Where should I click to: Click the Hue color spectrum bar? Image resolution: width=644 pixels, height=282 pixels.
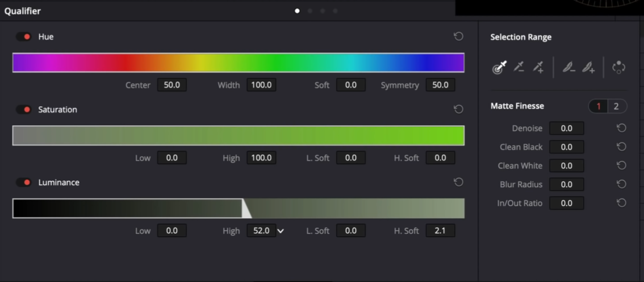[x=238, y=63]
